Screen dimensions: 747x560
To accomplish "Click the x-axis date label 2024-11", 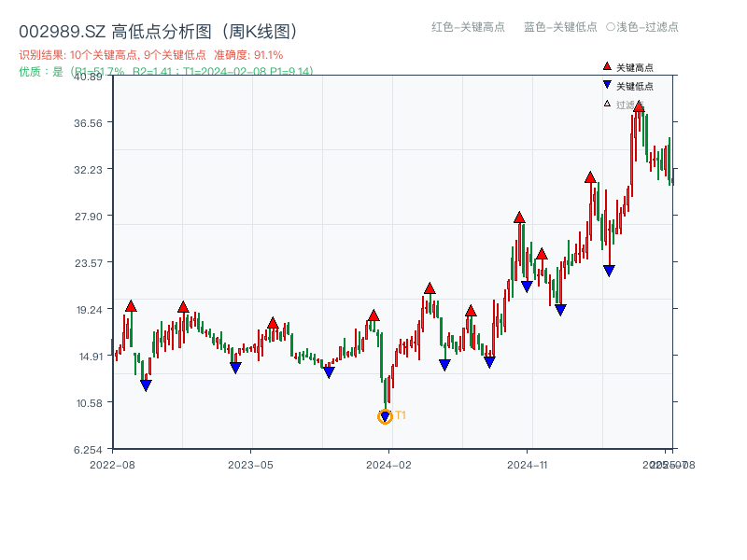I will [x=528, y=465].
